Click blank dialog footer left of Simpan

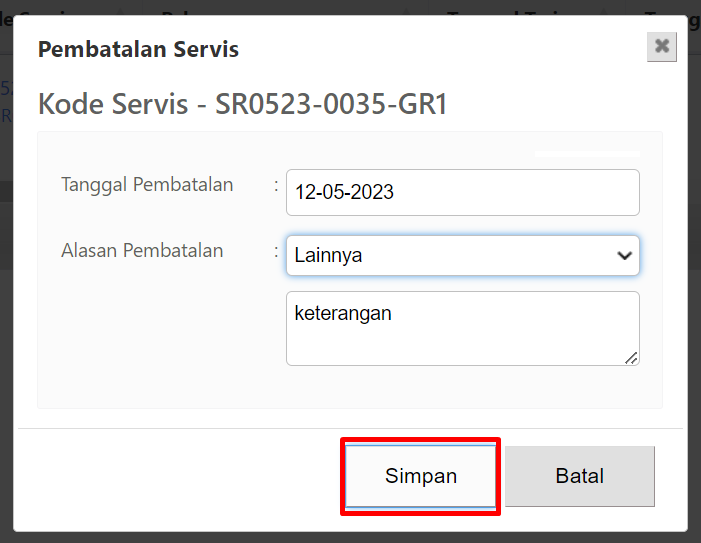[179, 476]
